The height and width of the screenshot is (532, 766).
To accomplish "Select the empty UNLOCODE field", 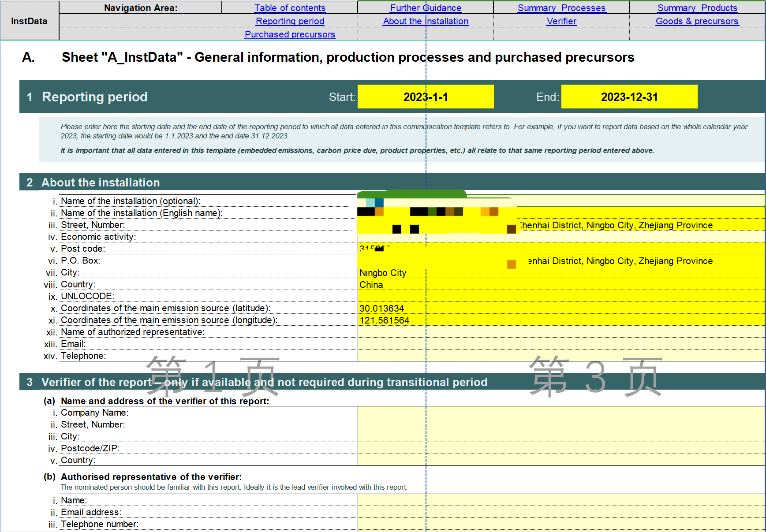I will 561,296.
